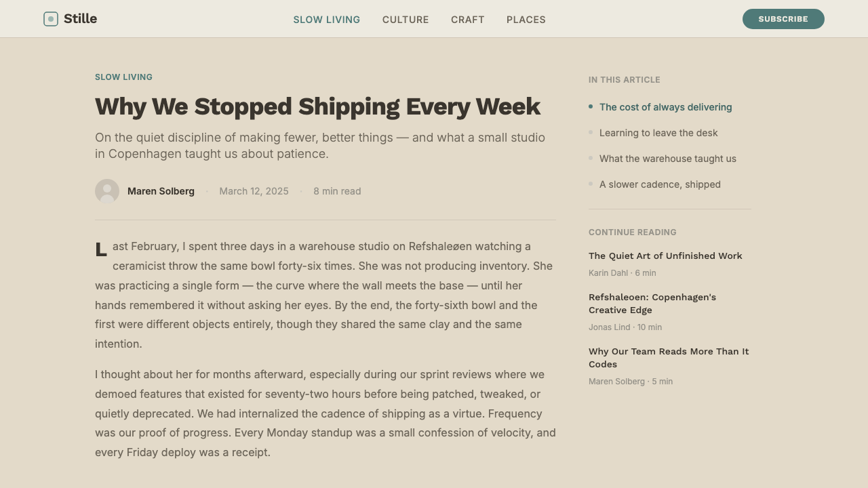This screenshot has width=868, height=488.
Task: Go to the Craft section
Action: pyautogui.click(x=468, y=20)
